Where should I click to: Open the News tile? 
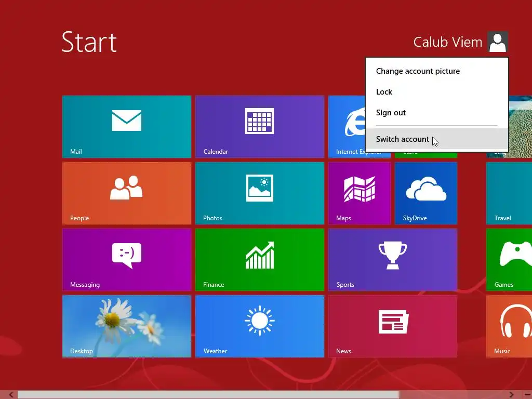[x=393, y=326]
